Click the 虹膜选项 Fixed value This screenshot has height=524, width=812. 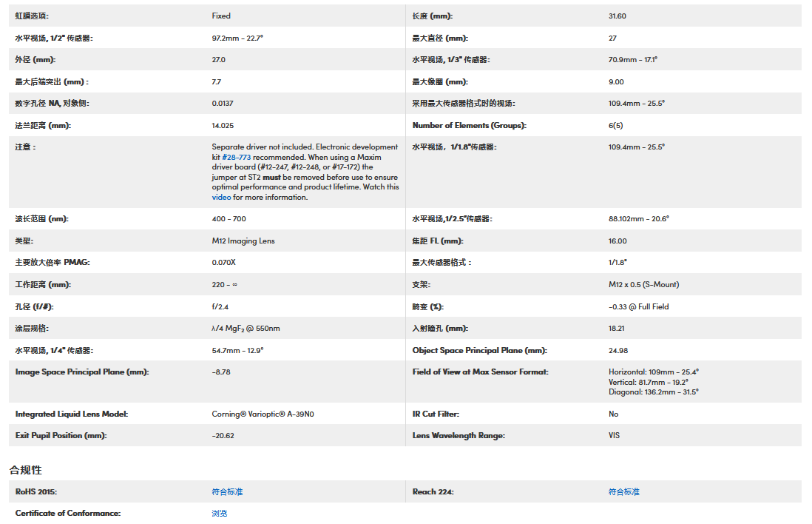coord(221,16)
